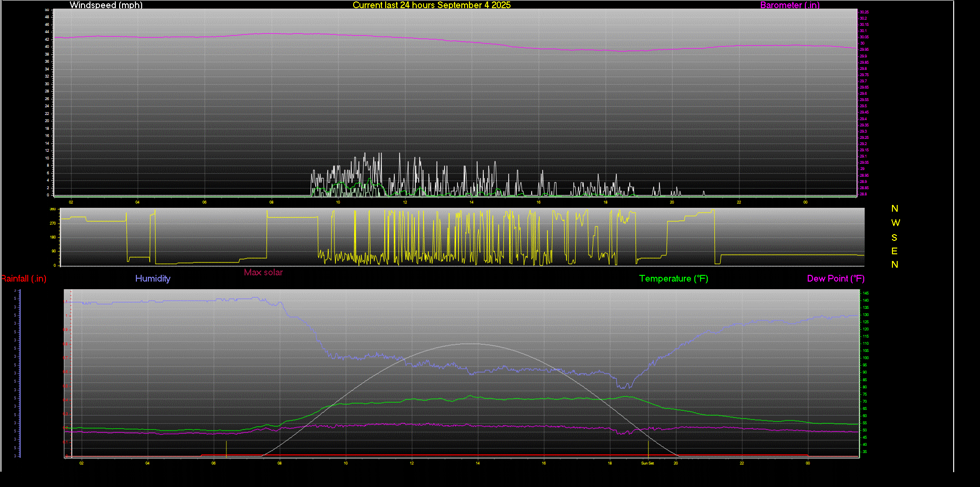The height and width of the screenshot is (487, 980).
Task: Click hour "04" under the temperature chart
Action: point(147,463)
